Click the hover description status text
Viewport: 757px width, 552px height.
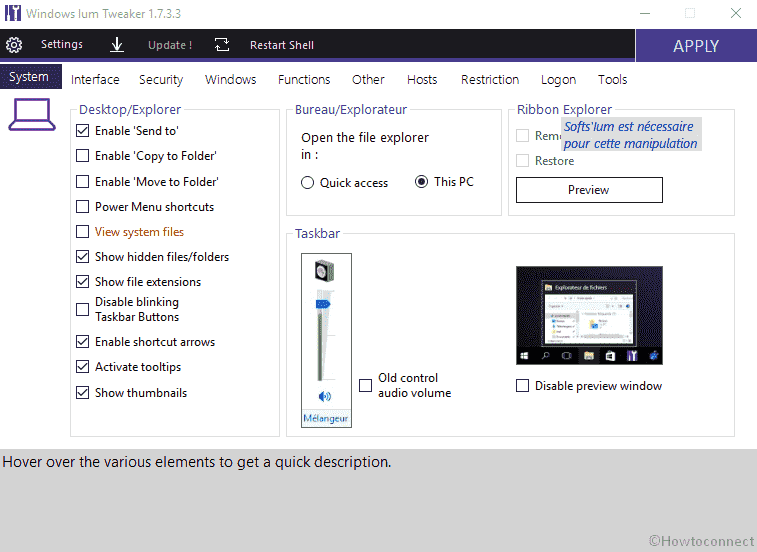(x=197, y=462)
